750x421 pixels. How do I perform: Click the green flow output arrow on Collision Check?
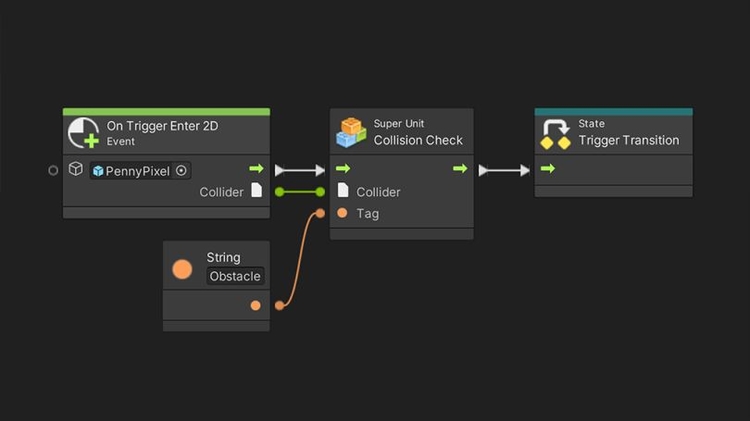(460, 169)
